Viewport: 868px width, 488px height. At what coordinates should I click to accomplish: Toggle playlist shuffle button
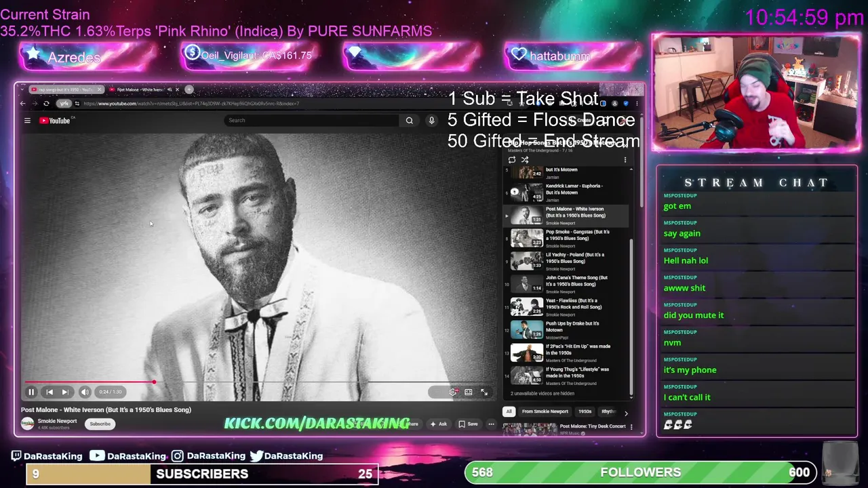click(524, 160)
